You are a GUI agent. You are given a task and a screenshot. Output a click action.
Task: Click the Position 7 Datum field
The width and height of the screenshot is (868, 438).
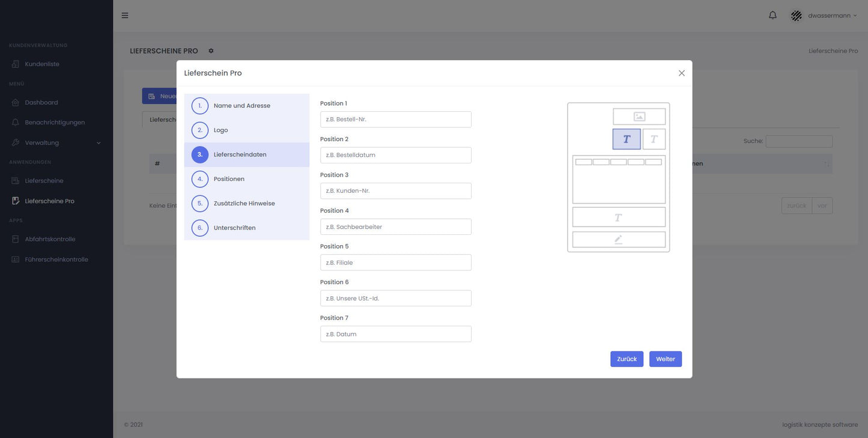pyautogui.click(x=395, y=334)
